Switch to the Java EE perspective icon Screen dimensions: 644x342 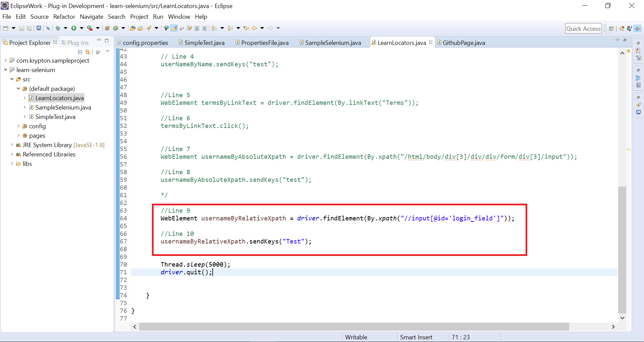click(622, 28)
